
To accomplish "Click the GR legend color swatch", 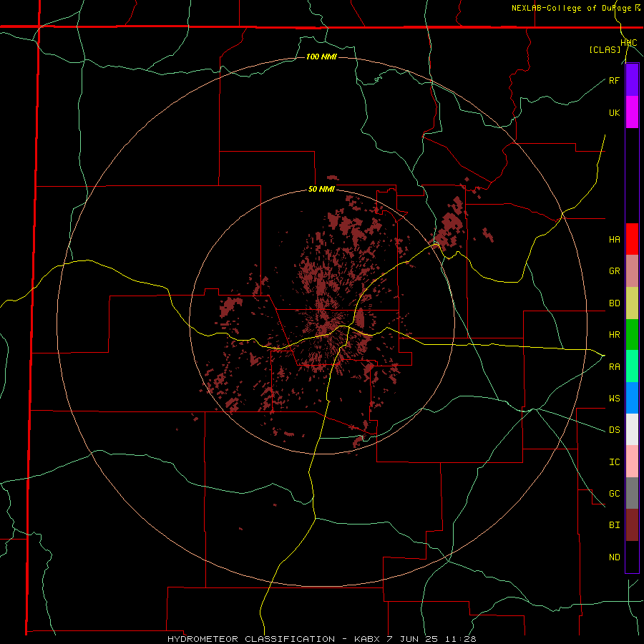I will click(x=632, y=271).
